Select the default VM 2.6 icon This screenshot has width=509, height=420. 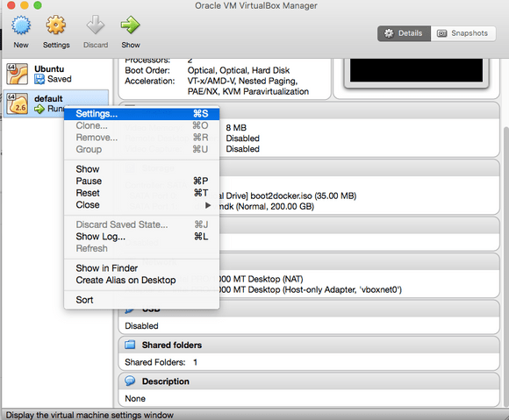(17, 103)
